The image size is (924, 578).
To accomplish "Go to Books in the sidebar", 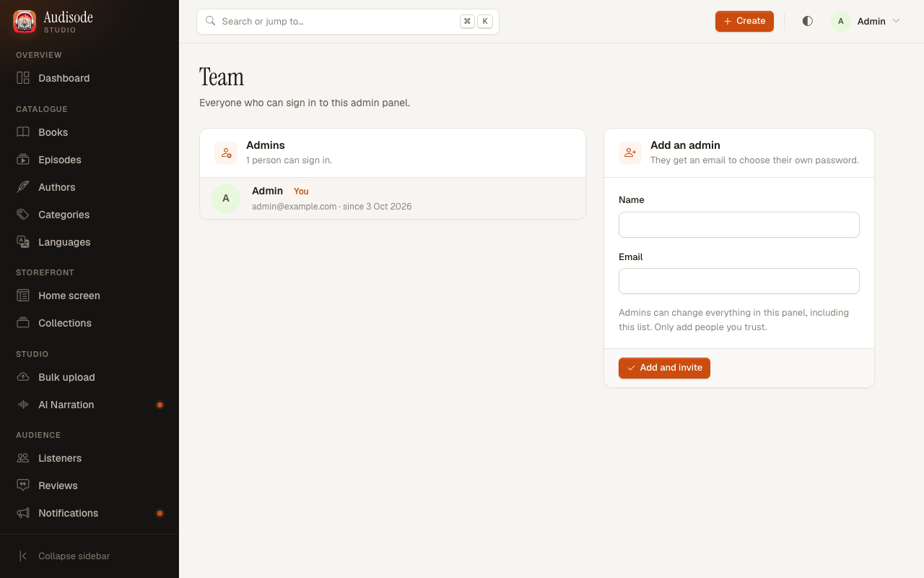I will [90, 132].
